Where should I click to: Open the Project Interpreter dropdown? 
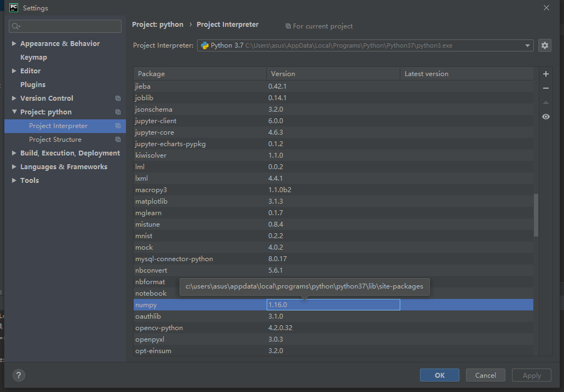click(527, 45)
